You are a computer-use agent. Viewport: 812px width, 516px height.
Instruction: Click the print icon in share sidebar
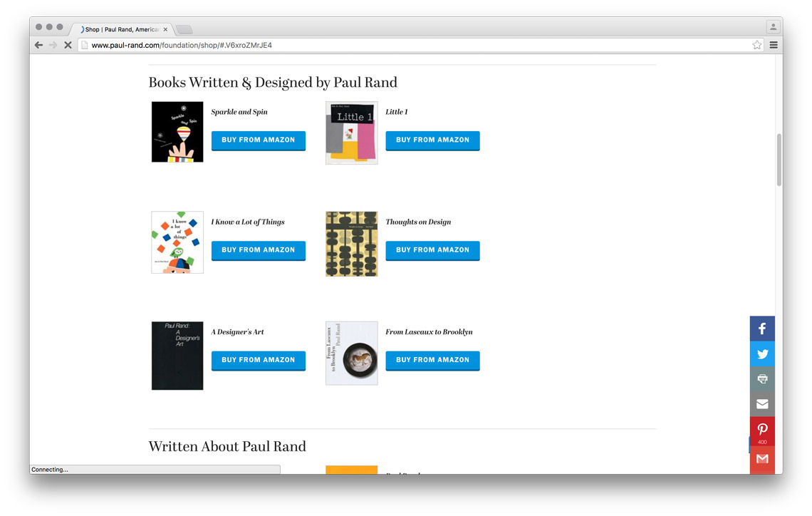(x=762, y=378)
